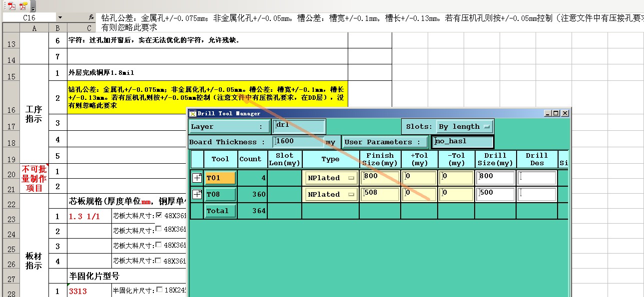Check the 18X24 prepreg size checkbox

coord(159,289)
